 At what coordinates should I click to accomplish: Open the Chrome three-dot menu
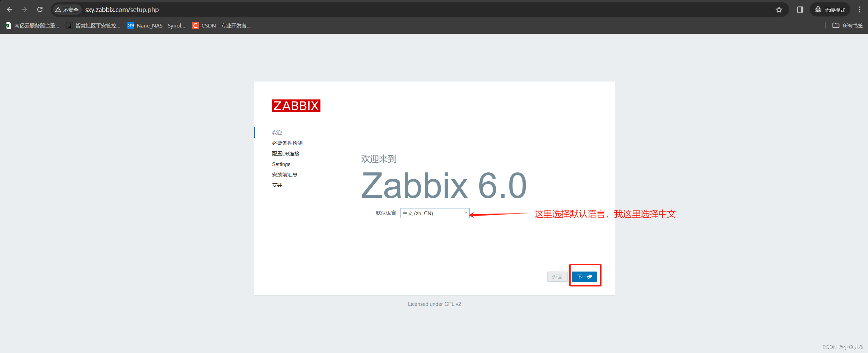(860, 10)
